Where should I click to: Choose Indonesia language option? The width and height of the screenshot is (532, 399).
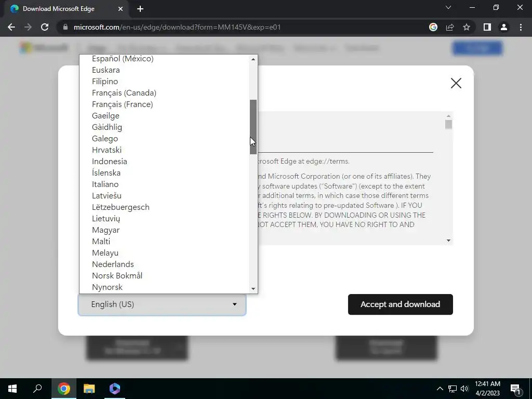click(164, 162)
